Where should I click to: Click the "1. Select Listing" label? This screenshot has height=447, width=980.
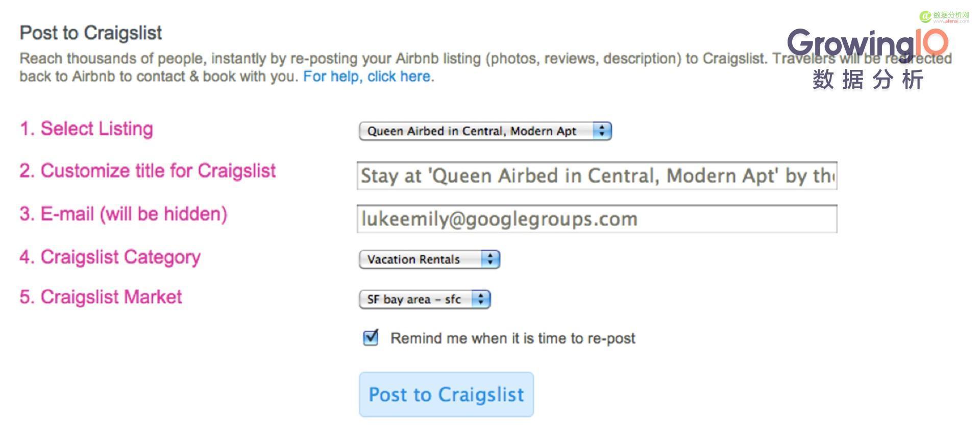(86, 129)
